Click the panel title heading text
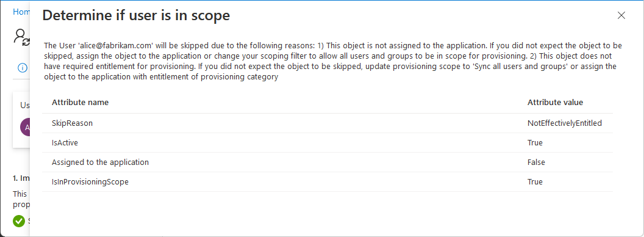This screenshot has height=237, width=644. coord(136,16)
